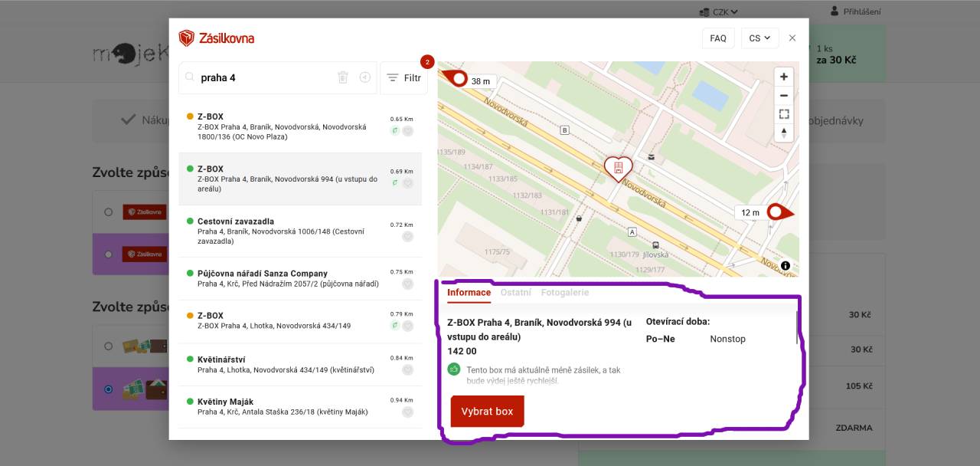Favorite the Z-BOX OC Novo Plaza point
Screen dimensions: 980x466
tap(408, 131)
